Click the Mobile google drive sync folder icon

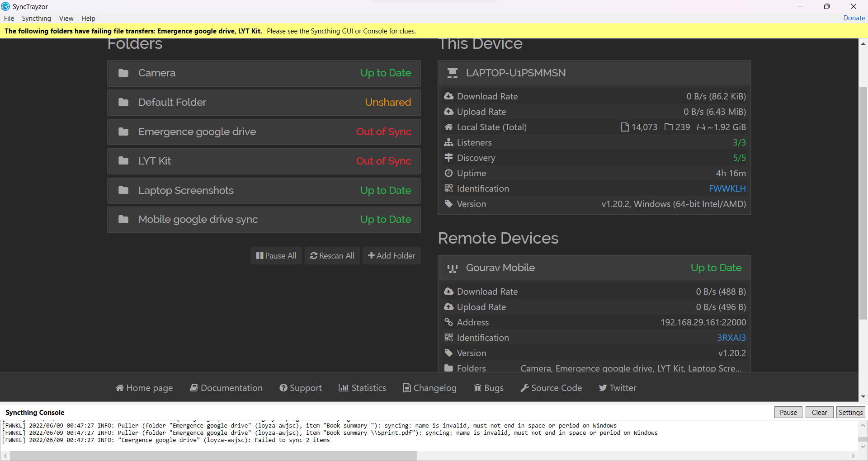pos(123,219)
